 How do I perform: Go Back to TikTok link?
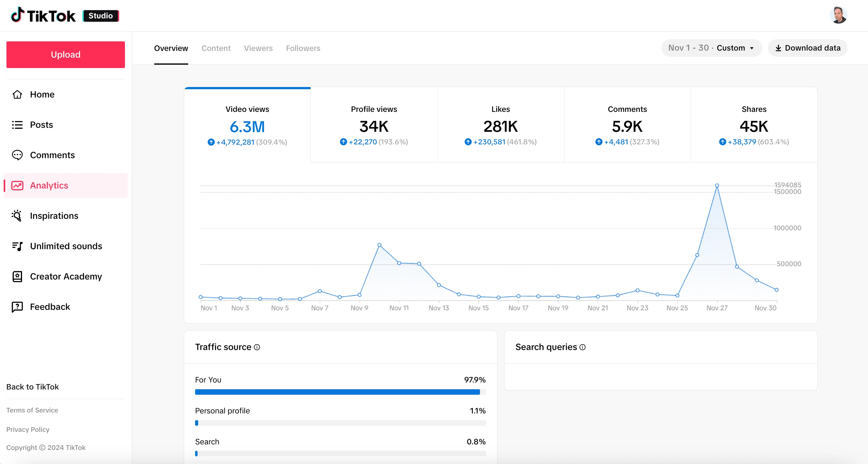coord(33,387)
